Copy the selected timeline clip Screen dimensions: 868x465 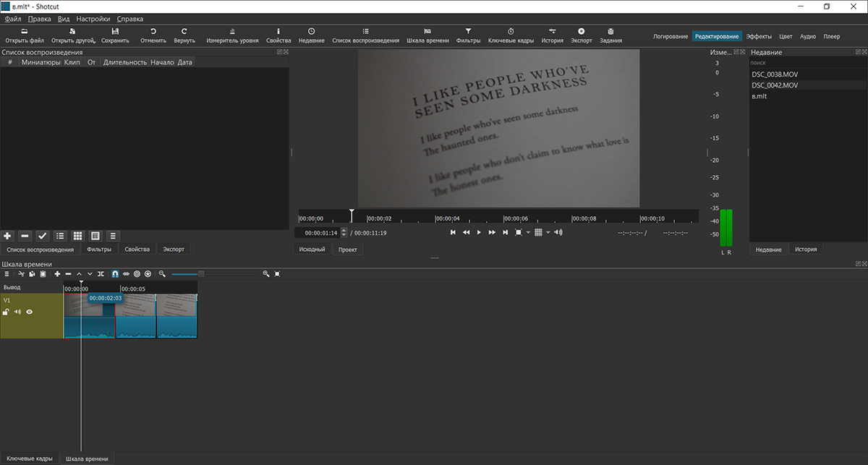pos(32,274)
